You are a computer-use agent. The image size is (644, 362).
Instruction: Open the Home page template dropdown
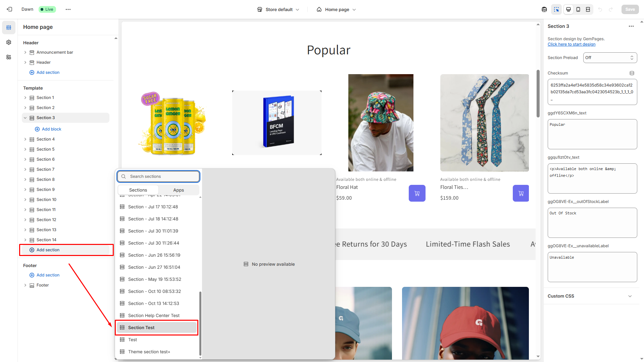pyautogui.click(x=336, y=9)
